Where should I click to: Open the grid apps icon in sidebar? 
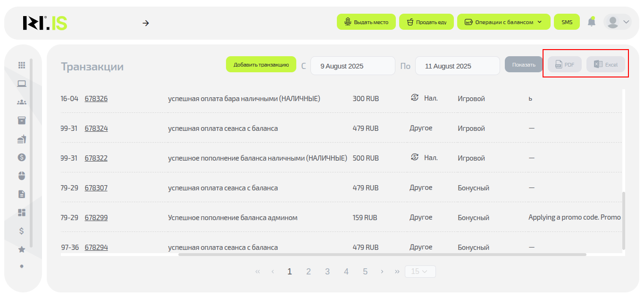pos(22,65)
